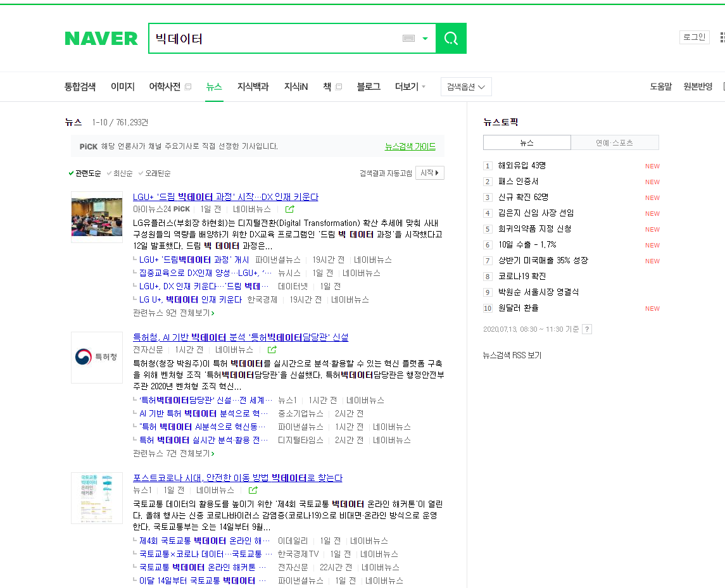Open the 지식iN tab
Image resolution: width=725 pixels, height=588 pixels.
pos(296,87)
